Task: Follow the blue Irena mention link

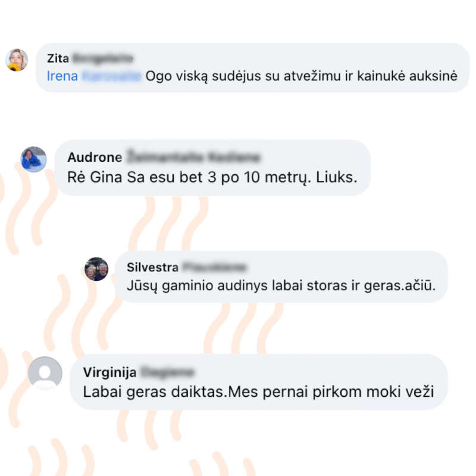Action: (62, 76)
